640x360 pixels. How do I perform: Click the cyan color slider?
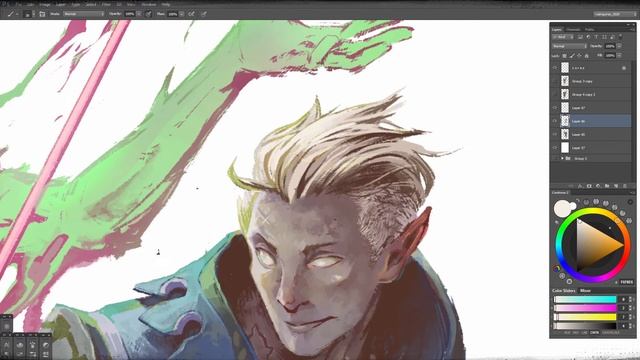click(585, 299)
